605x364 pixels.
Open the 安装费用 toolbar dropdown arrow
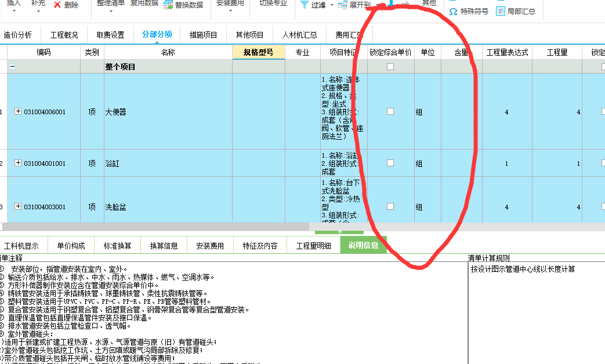[230, 11]
